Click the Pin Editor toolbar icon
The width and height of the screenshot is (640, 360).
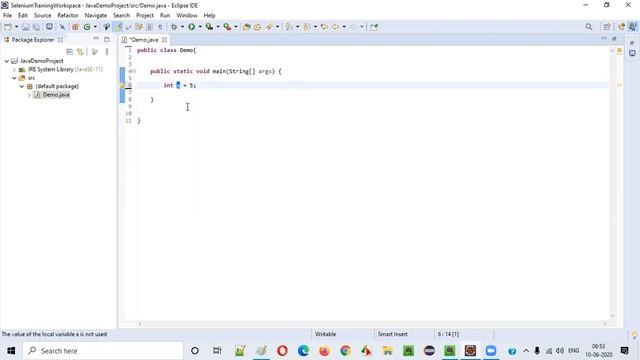click(374, 27)
